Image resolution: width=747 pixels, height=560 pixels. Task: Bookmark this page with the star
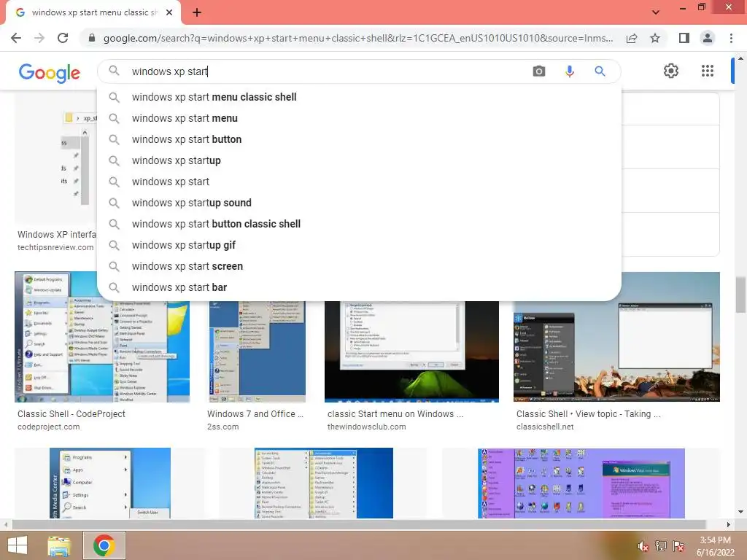point(655,38)
